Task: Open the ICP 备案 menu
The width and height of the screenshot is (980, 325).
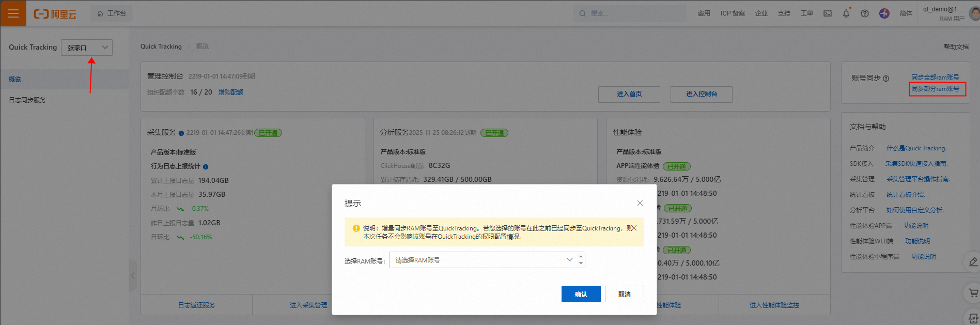Action: tap(733, 13)
